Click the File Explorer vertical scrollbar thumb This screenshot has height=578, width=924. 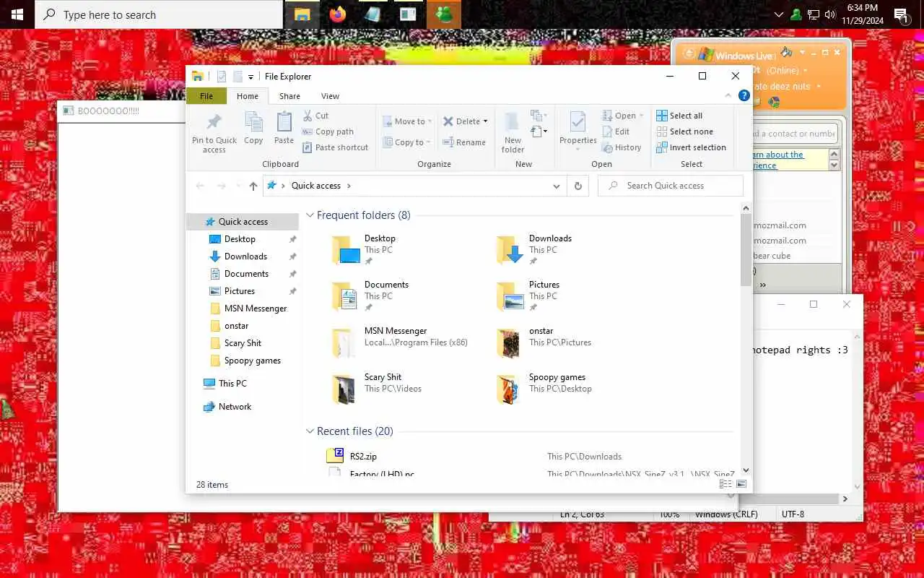pos(746,250)
